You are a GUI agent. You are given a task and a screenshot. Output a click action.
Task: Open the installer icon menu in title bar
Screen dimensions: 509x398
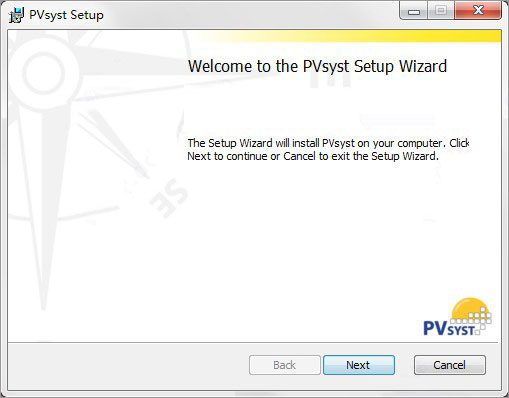(16, 15)
